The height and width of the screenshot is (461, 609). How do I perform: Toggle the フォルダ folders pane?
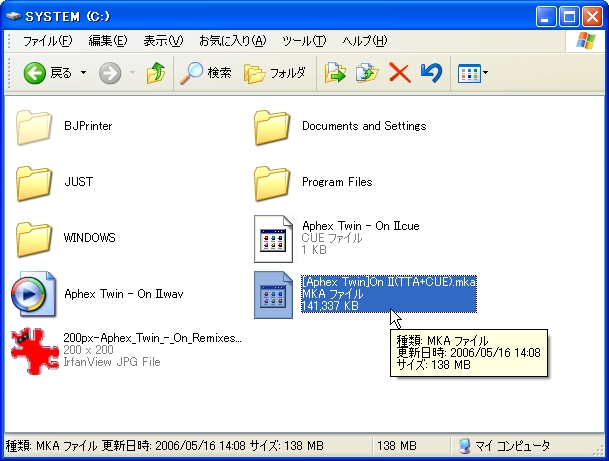tap(275, 73)
